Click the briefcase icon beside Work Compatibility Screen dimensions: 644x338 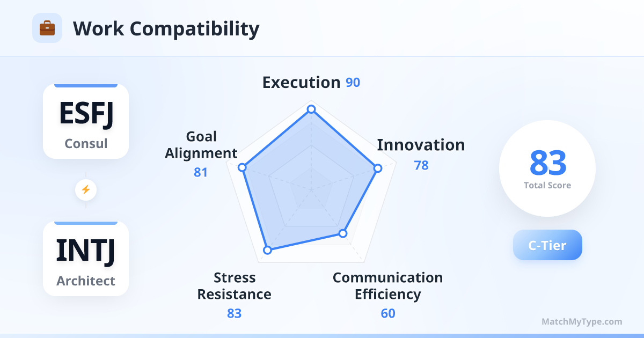tap(47, 28)
